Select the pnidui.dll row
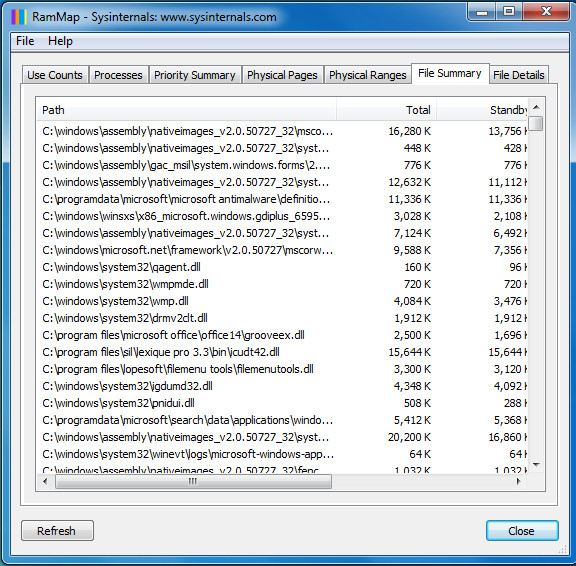The width and height of the screenshot is (576, 566). coord(282,403)
